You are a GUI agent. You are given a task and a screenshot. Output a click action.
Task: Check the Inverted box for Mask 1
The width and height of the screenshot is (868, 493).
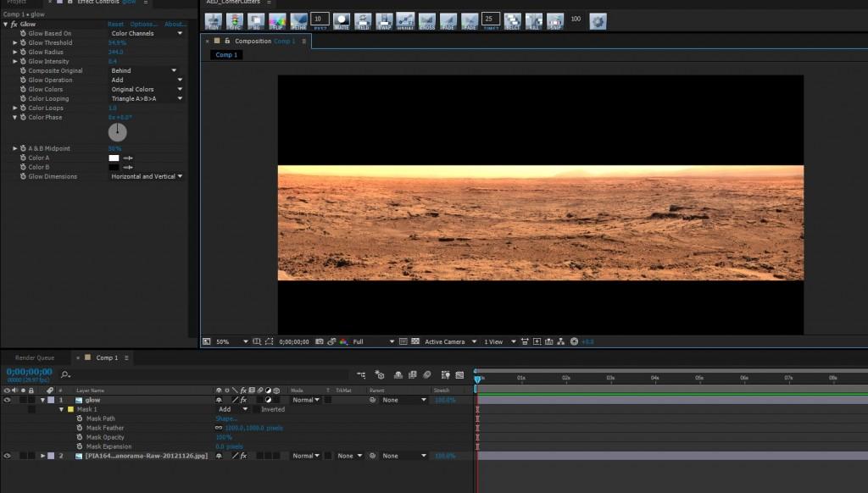click(x=257, y=409)
